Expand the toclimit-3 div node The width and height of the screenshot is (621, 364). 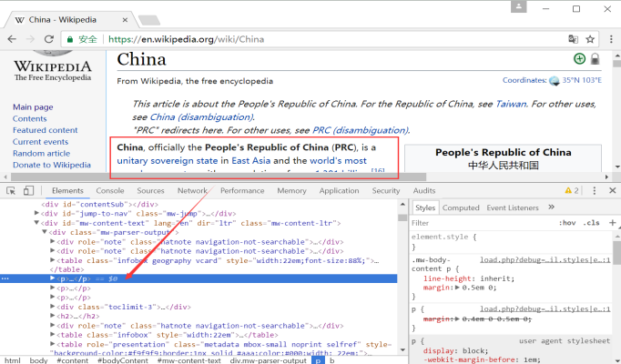[x=52, y=307]
